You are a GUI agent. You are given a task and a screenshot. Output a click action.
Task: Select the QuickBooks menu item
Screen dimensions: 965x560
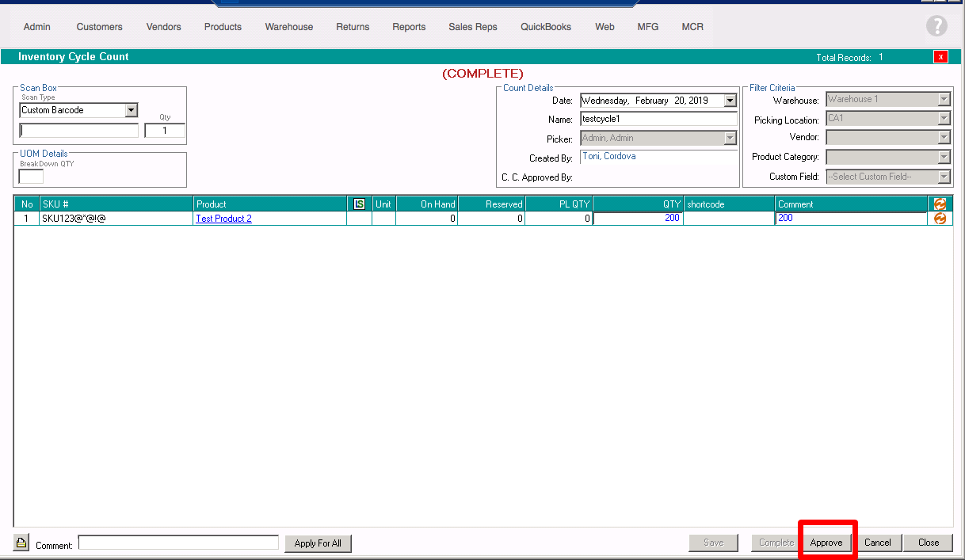545,27
